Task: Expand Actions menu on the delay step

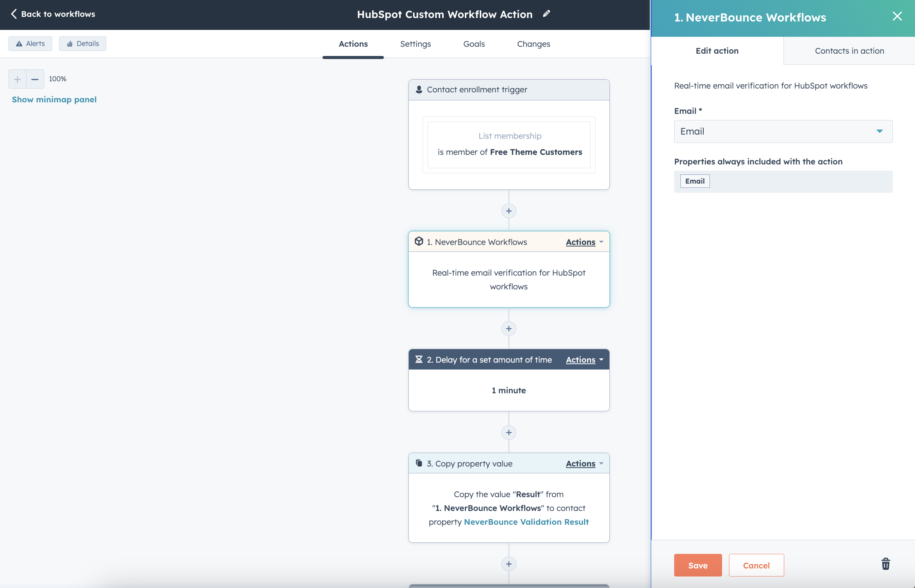Action: tap(584, 360)
